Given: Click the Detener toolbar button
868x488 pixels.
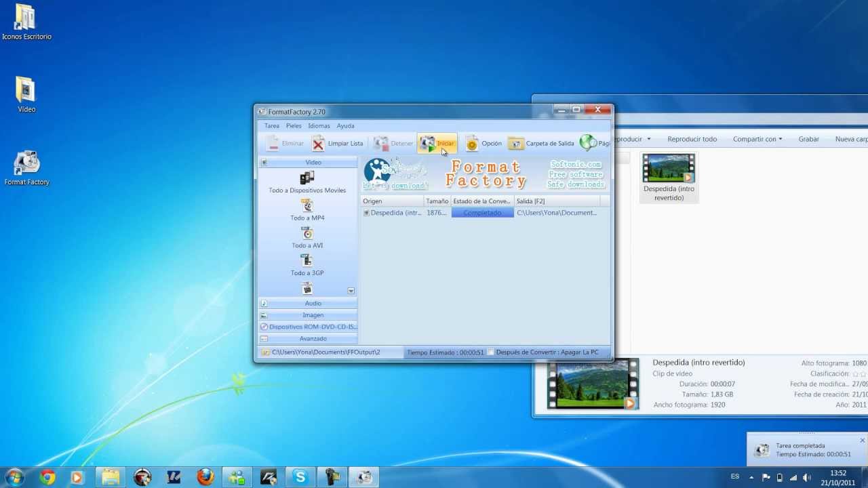Looking at the screenshot, I should (x=393, y=144).
